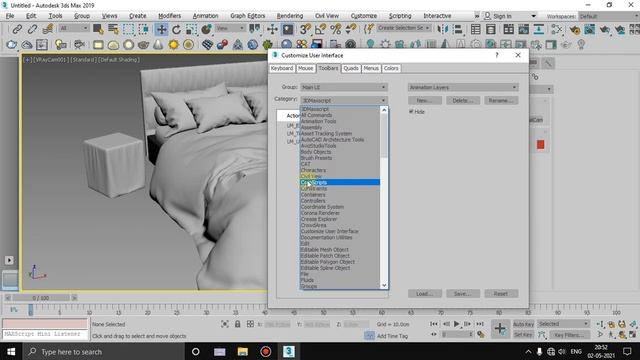This screenshot has height=360, width=640.
Task: Open the All selection filter dropdown
Action: [74, 28]
